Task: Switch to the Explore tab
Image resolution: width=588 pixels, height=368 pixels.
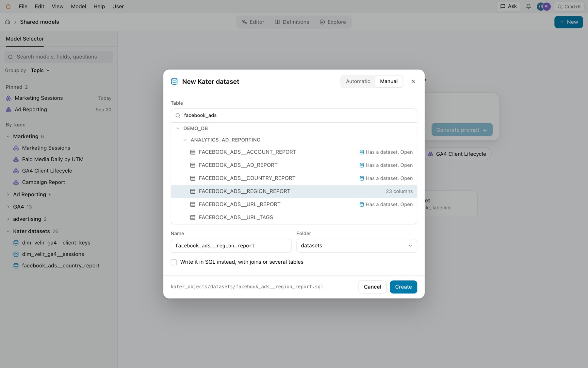Action: 333,22
